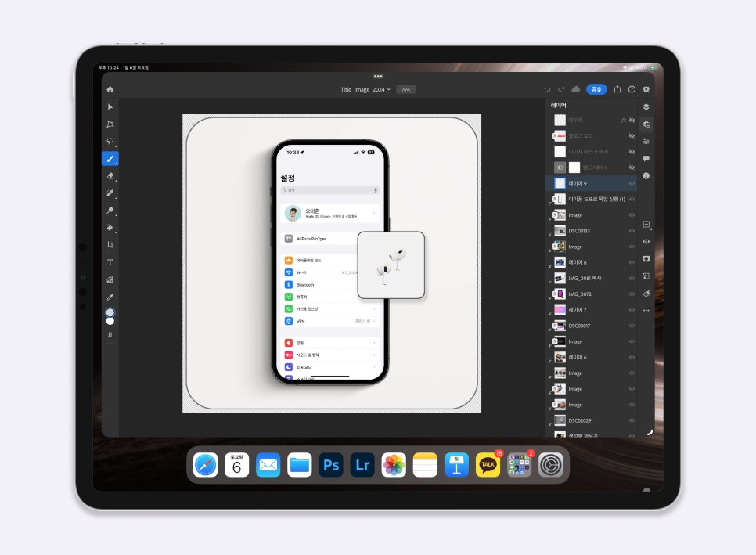Add a new layer with plus icon
The image size is (756, 555).
(646, 224)
